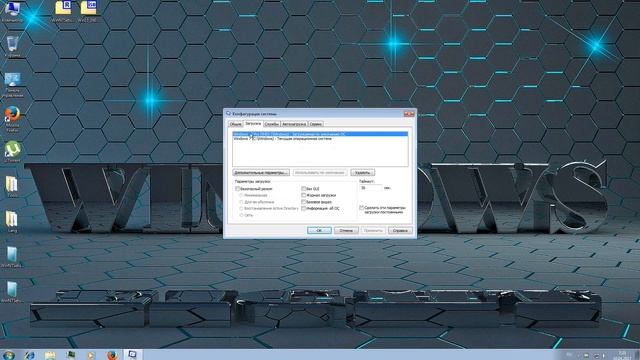640x360 pixels.
Task: Open Windows Explorer from the taskbar
Action: pyautogui.click(x=50, y=355)
